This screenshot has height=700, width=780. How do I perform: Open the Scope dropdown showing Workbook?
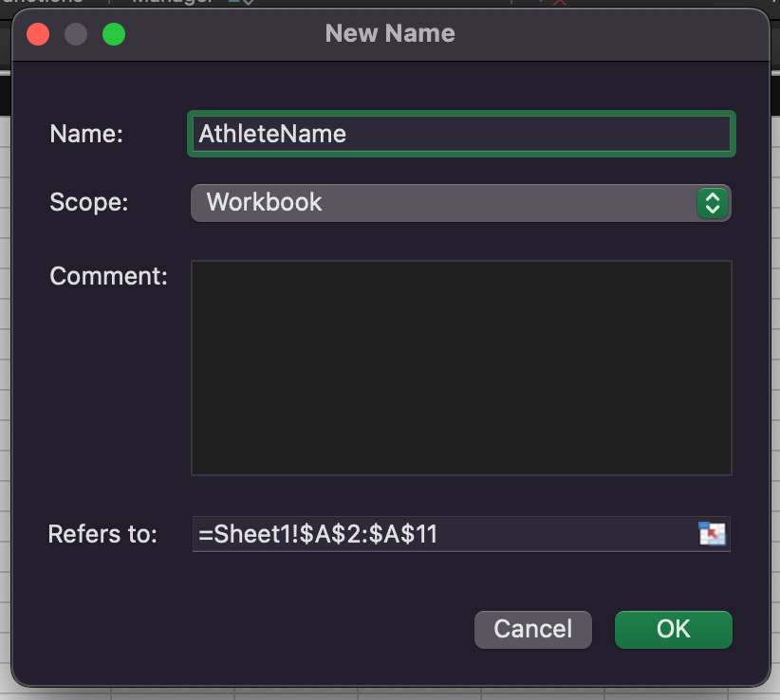[460, 203]
